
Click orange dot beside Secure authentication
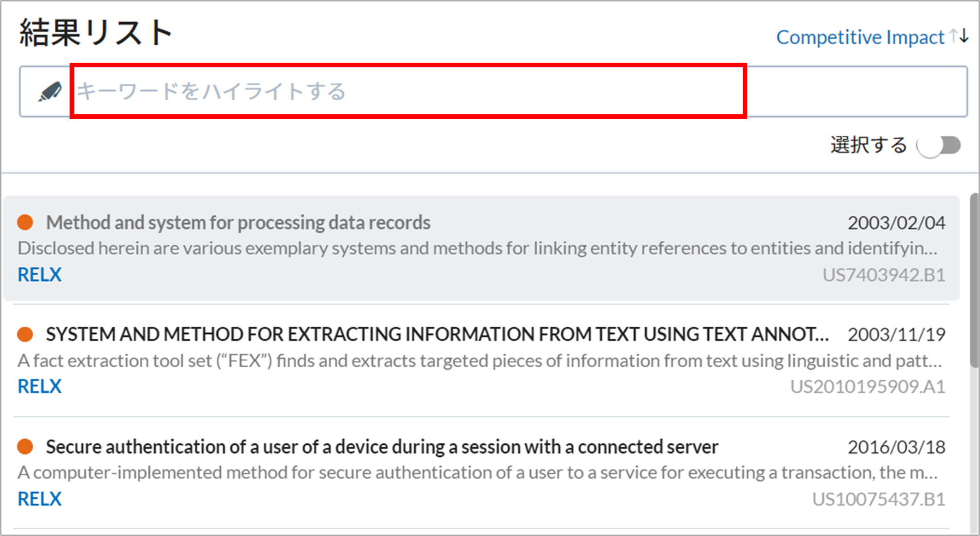25,446
